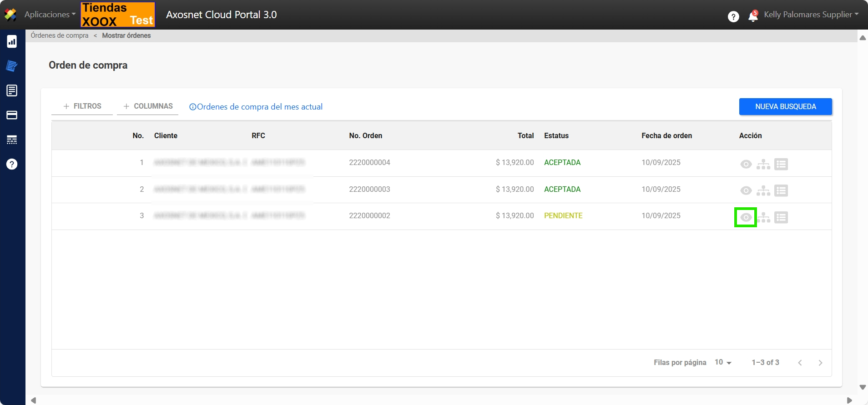Click the blue purchase orders sidebar icon
This screenshot has width=868, height=405.
tap(12, 66)
